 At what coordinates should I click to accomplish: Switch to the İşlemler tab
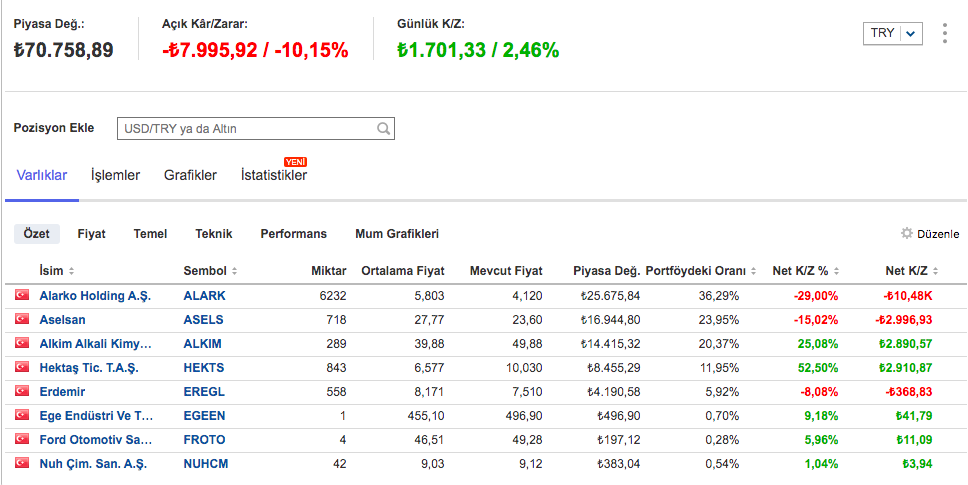(x=115, y=175)
